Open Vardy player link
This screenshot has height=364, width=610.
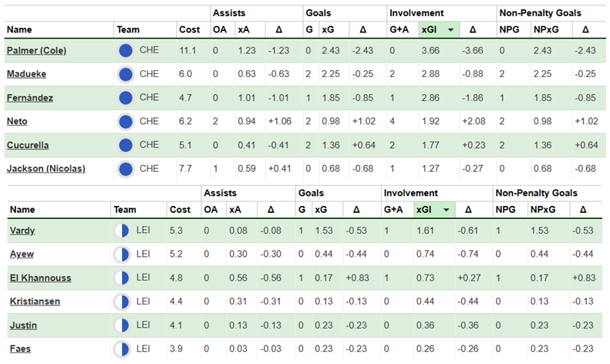(x=22, y=231)
